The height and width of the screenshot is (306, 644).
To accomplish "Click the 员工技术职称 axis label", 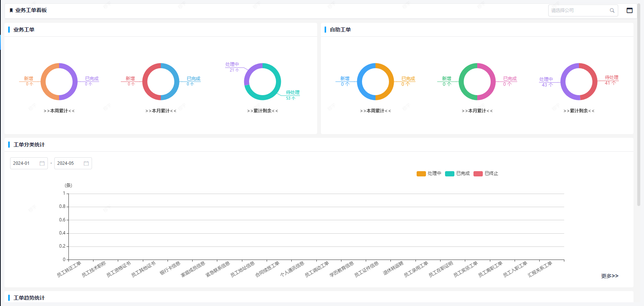I will click(94, 269).
